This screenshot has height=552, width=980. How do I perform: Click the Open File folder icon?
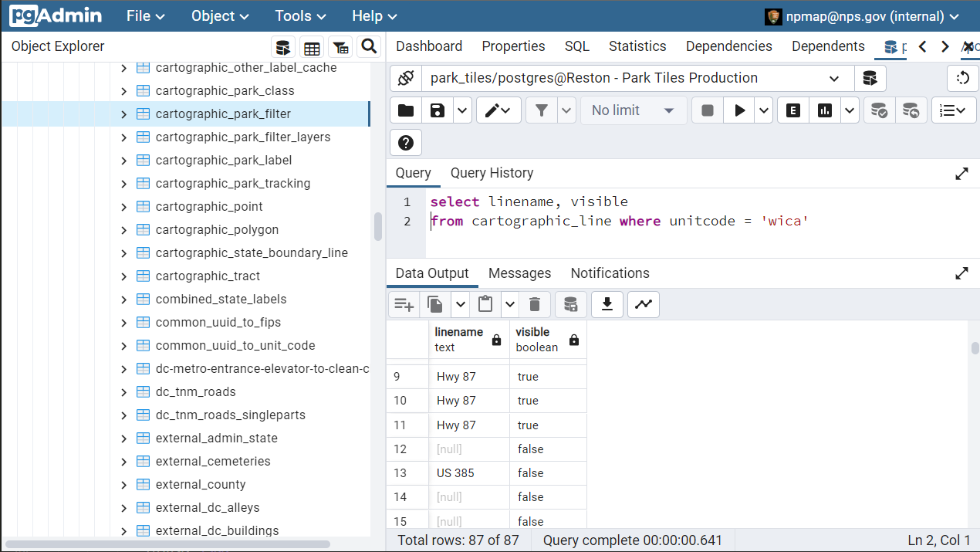point(406,110)
